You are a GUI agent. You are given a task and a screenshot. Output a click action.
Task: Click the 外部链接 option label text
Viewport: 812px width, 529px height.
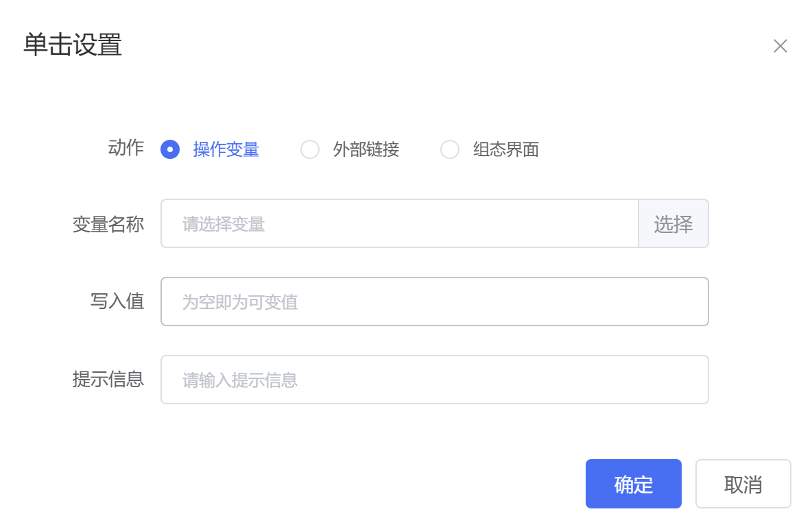click(366, 149)
